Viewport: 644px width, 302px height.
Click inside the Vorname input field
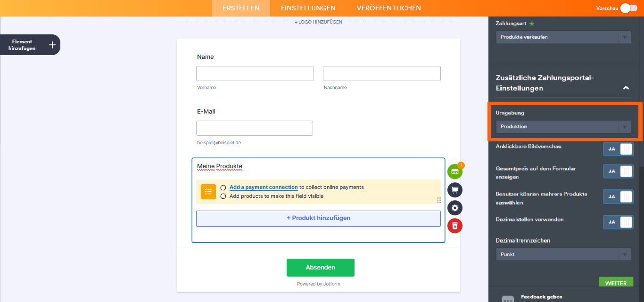pyautogui.click(x=255, y=73)
